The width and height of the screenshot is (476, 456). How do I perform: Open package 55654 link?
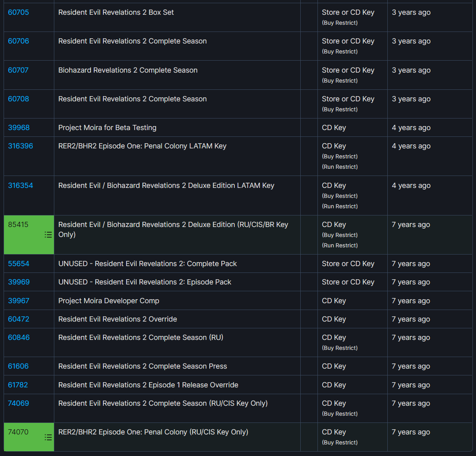pyautogui.click(x=18, y=263)
